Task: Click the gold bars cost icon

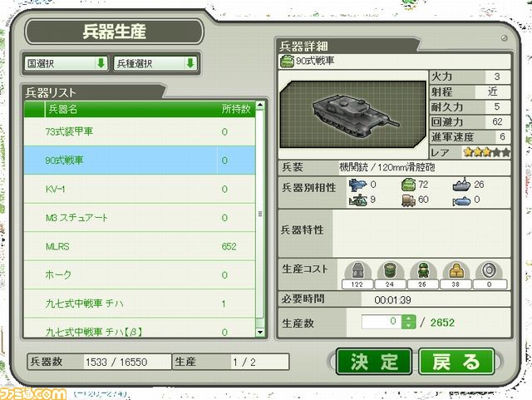Action: pos(456,270)
